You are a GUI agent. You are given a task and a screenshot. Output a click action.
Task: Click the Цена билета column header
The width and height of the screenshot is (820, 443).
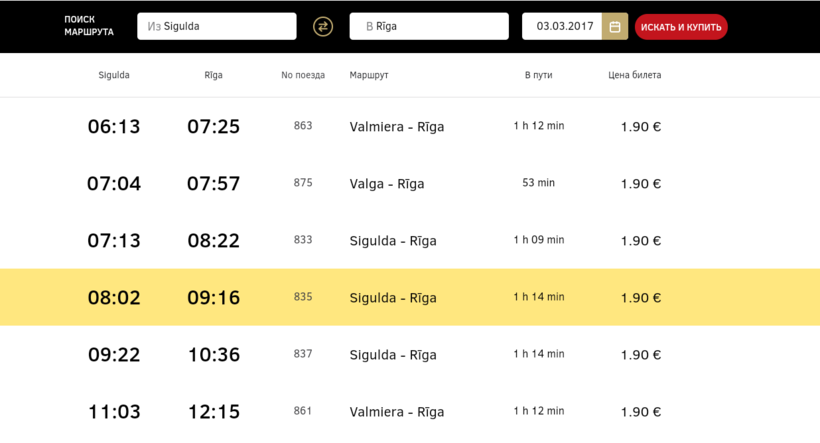click(x=635, y=75)
